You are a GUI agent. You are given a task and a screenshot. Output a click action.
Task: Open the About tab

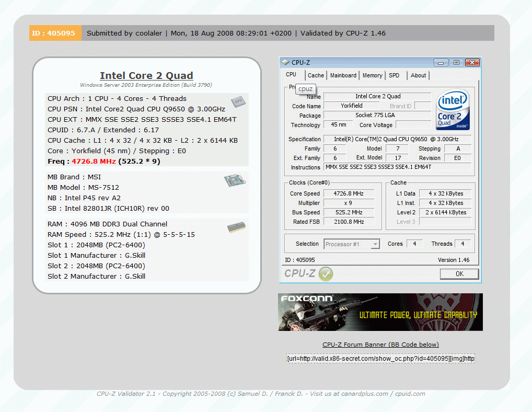click(418, 75)
